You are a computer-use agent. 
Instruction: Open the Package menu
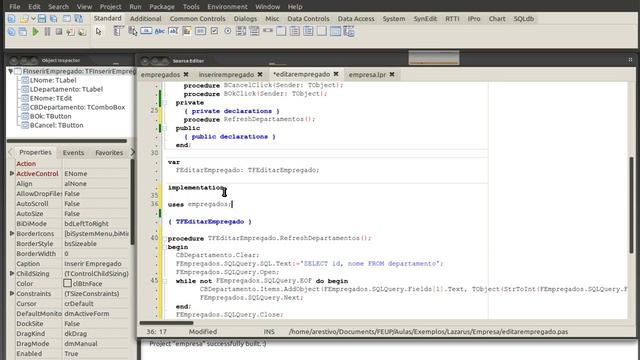pos(162,7)
